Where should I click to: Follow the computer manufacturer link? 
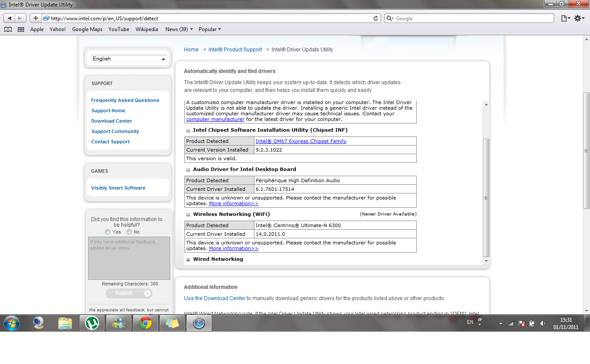coord(215,119)
